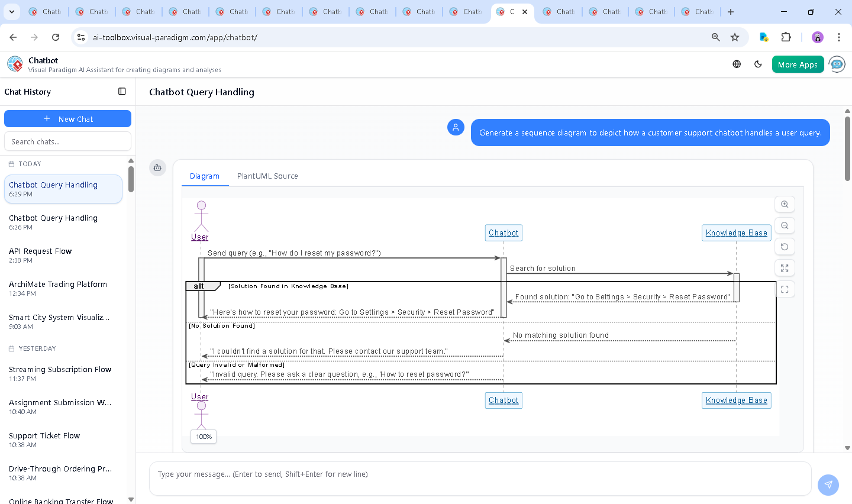Click the 100% zoom level indicator
The image size is (852, 504).
(x=204, y=437)
